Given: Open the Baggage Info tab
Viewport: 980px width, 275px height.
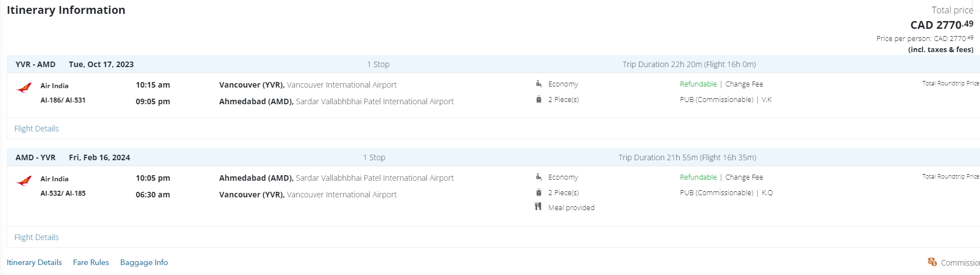Looking at the screenshot, I should pos(144,262).
